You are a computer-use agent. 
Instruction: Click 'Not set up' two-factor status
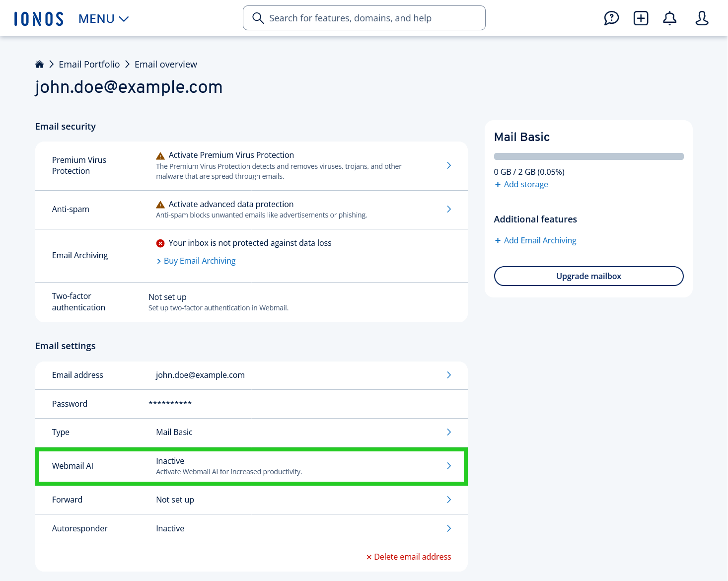point(167,297)
